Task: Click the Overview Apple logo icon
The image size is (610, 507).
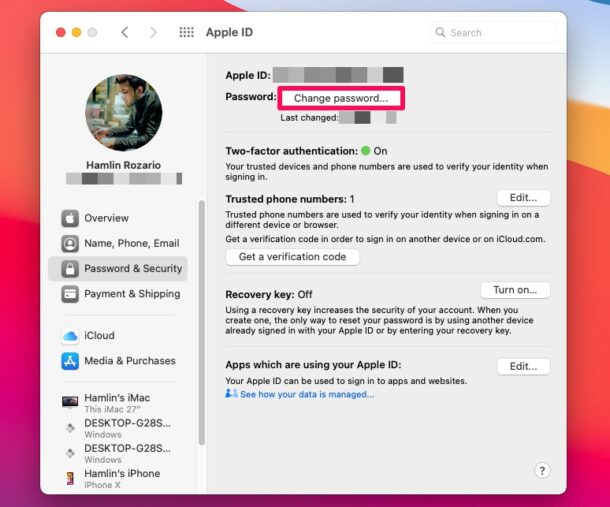Action: click(70, 218)
